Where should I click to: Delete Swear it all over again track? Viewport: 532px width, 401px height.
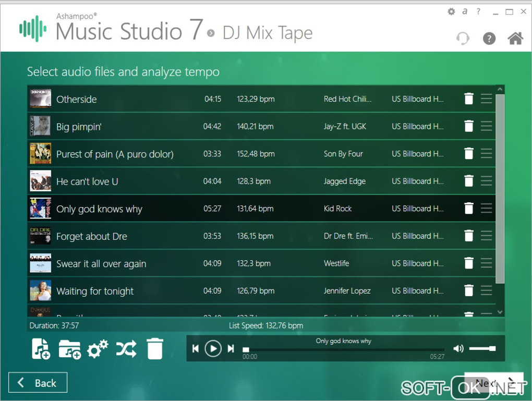coord(468,263)
